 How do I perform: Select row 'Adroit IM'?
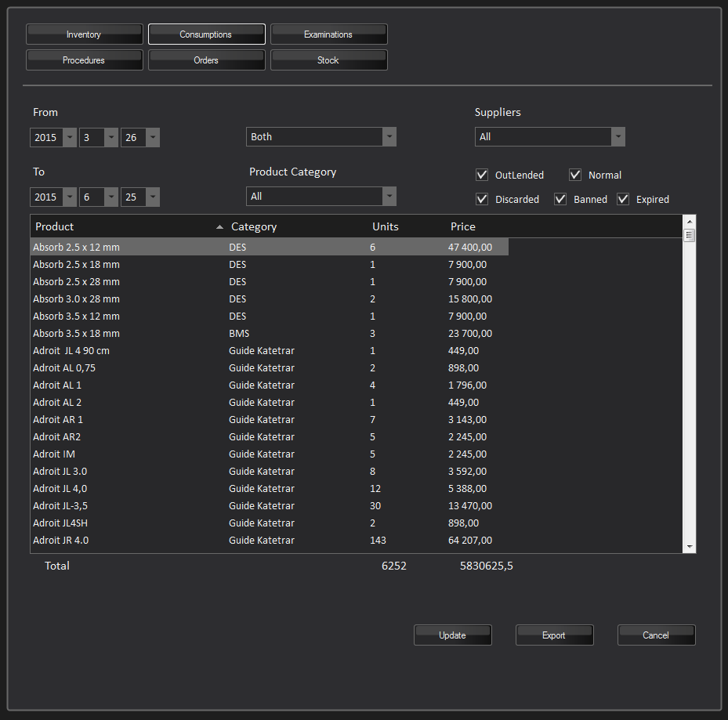click(x=270, y=454)
